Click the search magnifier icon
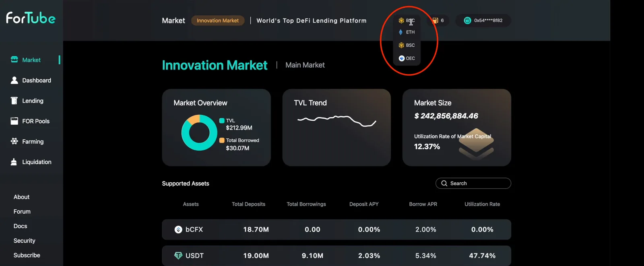Image resolution: width=644 pixels, height=266 pixels. 444,183
